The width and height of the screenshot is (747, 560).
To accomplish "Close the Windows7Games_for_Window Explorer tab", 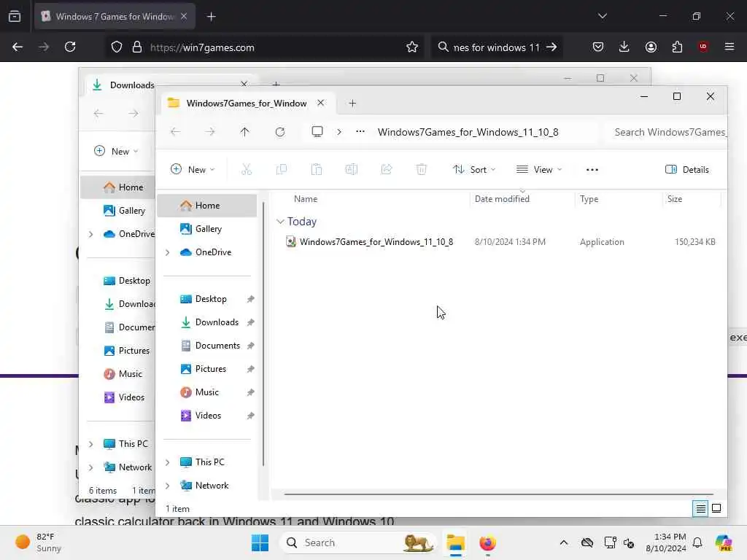I will 321,103.
